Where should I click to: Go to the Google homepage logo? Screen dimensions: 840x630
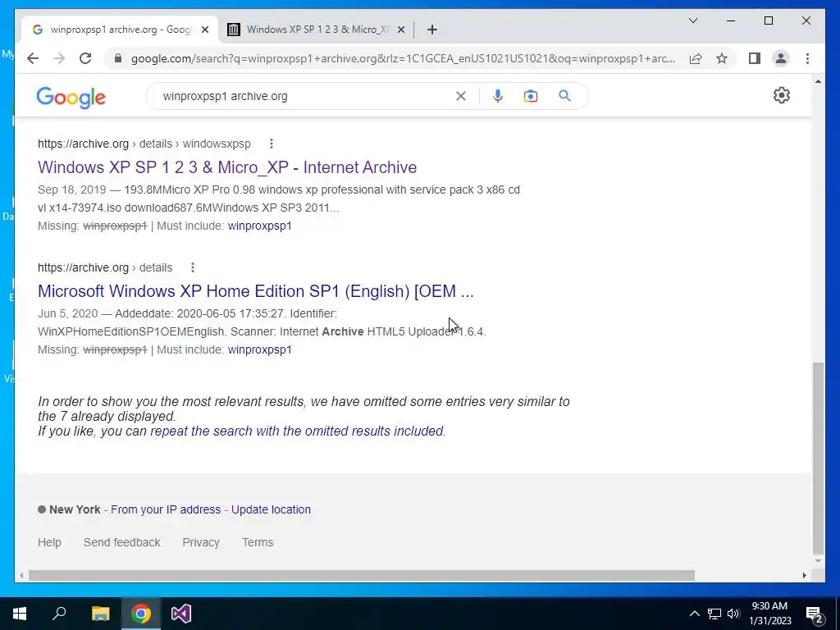pos(71,98)
